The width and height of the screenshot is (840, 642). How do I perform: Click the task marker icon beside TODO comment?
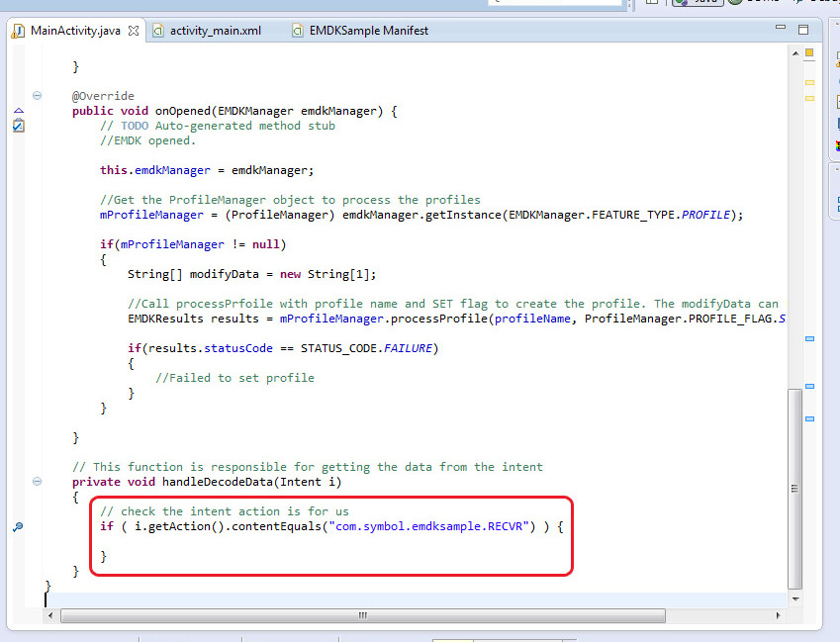click(x=18, y=126)
